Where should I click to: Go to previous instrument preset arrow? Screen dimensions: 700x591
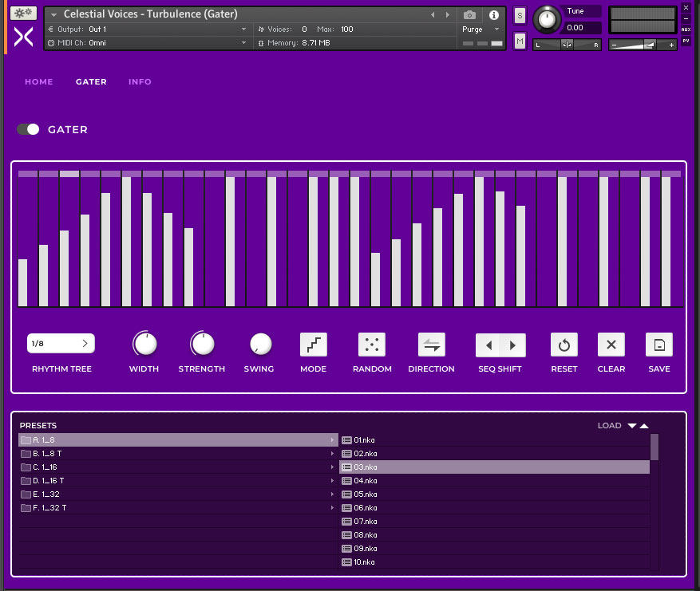[x=433, y=14]
